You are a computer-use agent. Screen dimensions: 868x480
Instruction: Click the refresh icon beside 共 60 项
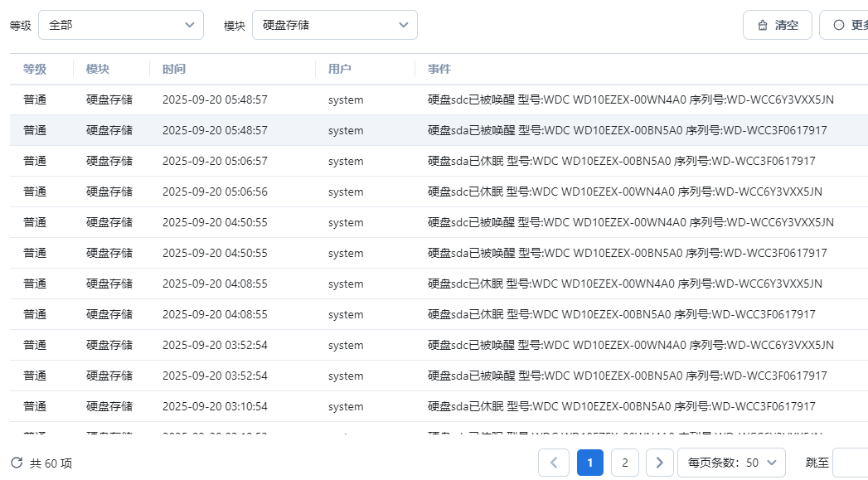17,463
